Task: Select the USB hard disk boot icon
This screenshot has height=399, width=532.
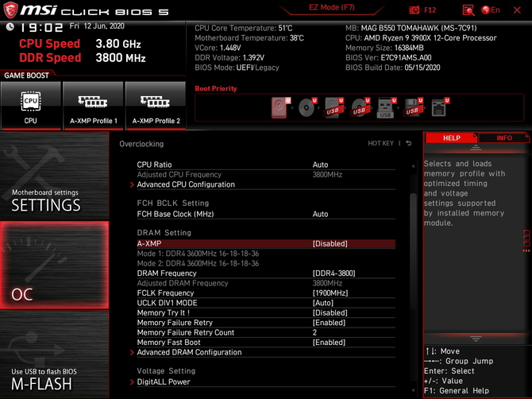Action: click(333, 107)
